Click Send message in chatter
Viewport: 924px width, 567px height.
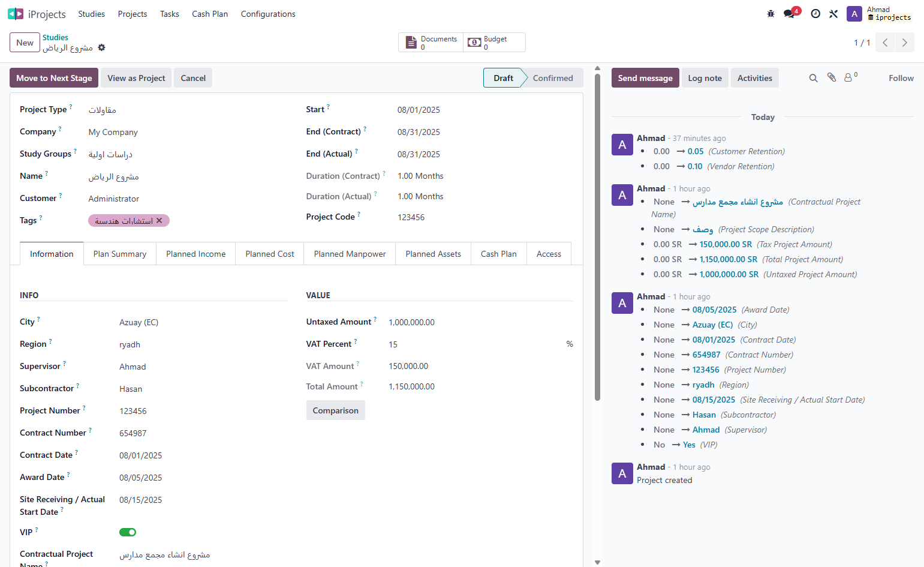pyautogui.click(x=645, y=78)
